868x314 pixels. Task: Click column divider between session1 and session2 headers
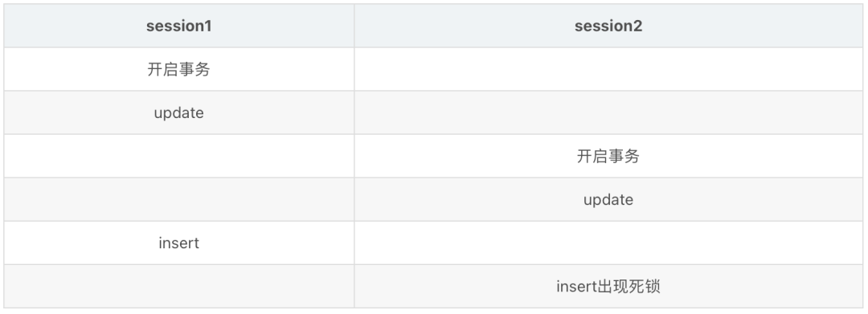pos(354,26)
